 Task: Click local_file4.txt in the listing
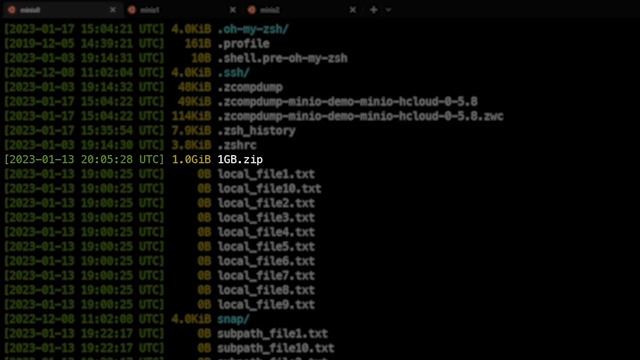(x=266, y=232)
